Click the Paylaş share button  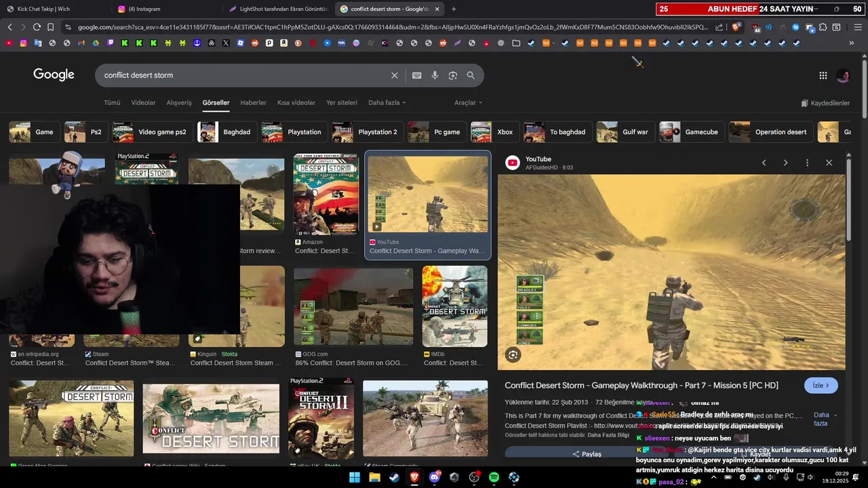pos(587,454)
